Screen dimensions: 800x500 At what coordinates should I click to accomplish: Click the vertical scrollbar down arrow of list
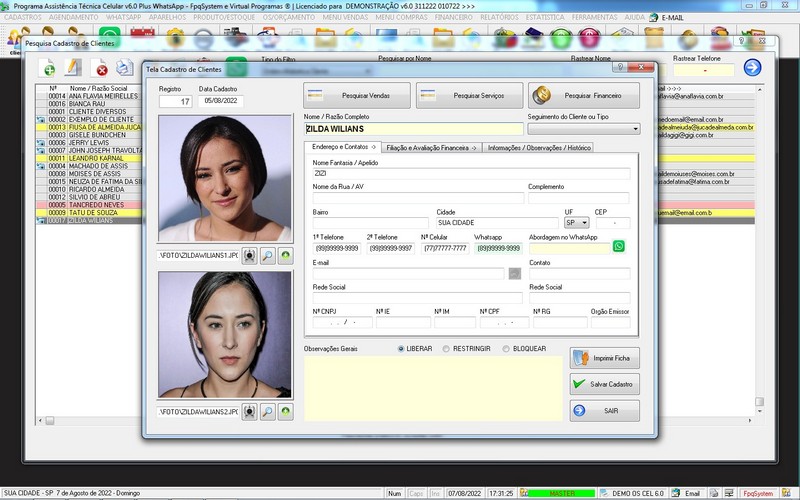pyautogui.click(x=760, y=411)
